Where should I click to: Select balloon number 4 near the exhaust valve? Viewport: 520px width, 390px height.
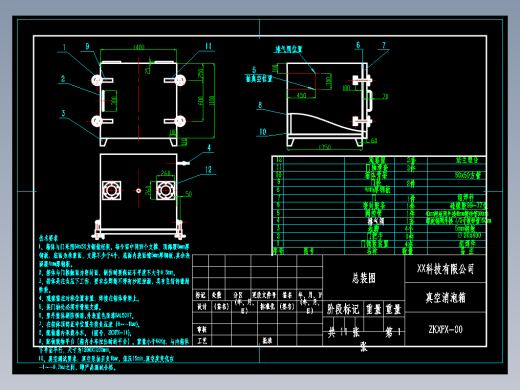click(209, 147)
